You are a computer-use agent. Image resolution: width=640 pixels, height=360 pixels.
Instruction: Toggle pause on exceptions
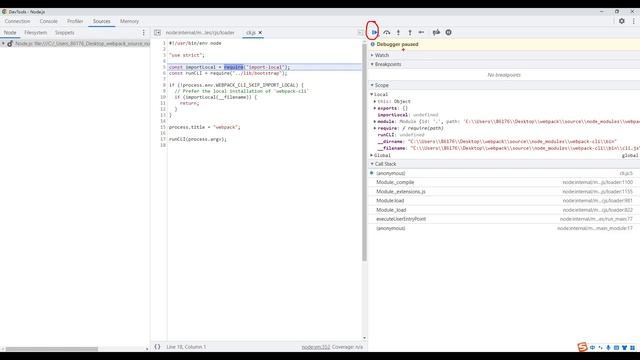(x=448, y=32)
